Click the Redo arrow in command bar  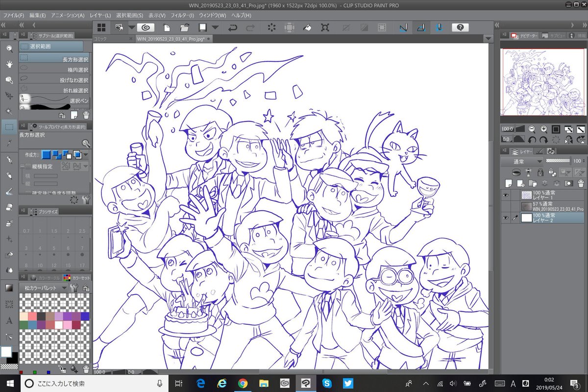[250, 28]
